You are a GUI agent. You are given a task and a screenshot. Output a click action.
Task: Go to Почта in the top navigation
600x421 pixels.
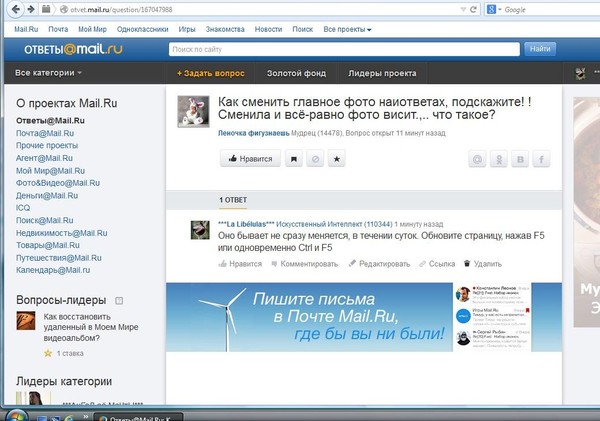click(58, 29)
